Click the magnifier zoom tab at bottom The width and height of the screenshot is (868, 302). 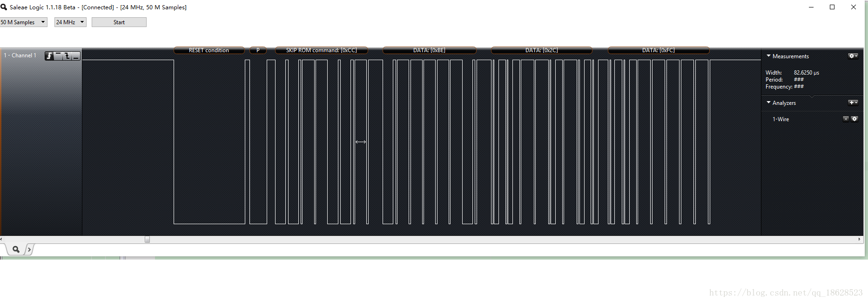click(x=16, y=249)
